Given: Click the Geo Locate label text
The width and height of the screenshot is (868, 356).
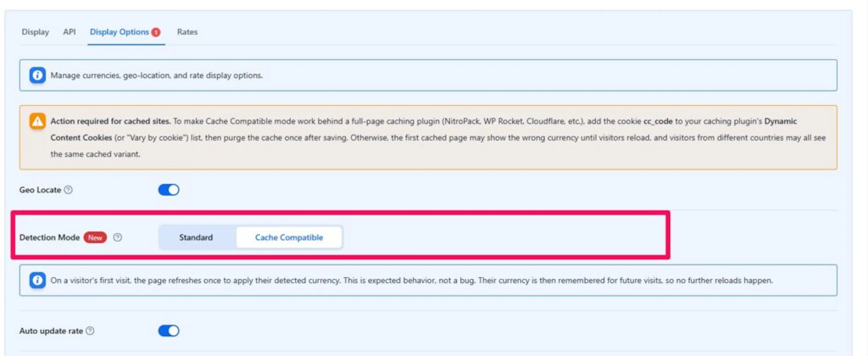Looking at the screenshot, I should click(40, 190).
